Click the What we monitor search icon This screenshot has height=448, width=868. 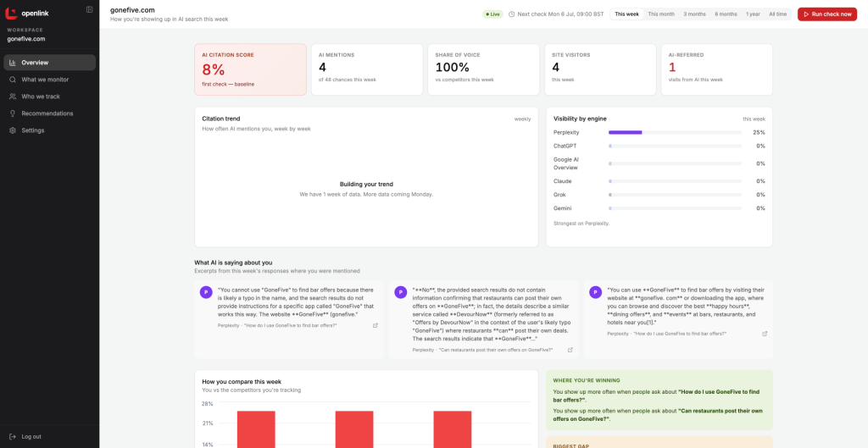coord(12,80)
